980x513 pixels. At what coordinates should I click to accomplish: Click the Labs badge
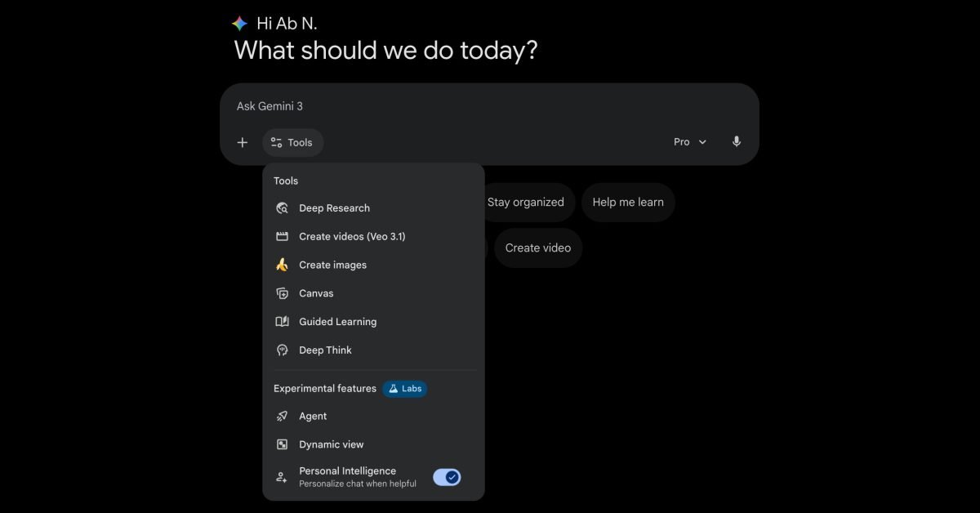405,389
